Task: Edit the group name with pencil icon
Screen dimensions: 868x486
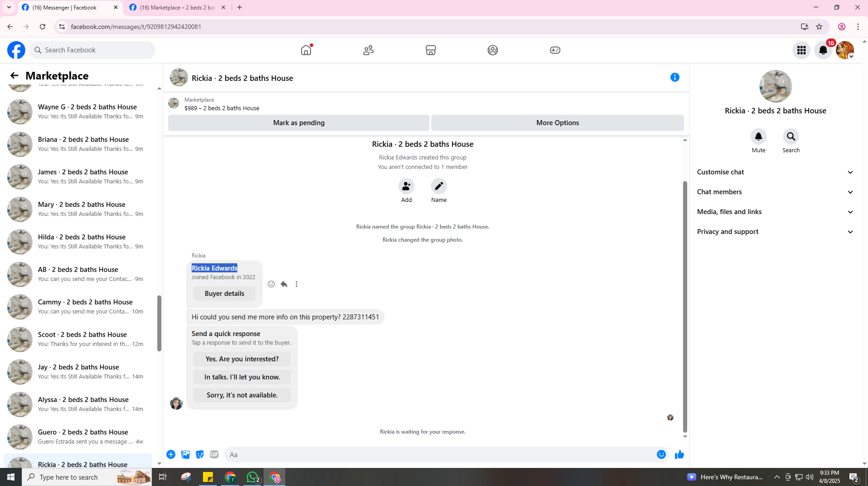Action: point(439,186)
